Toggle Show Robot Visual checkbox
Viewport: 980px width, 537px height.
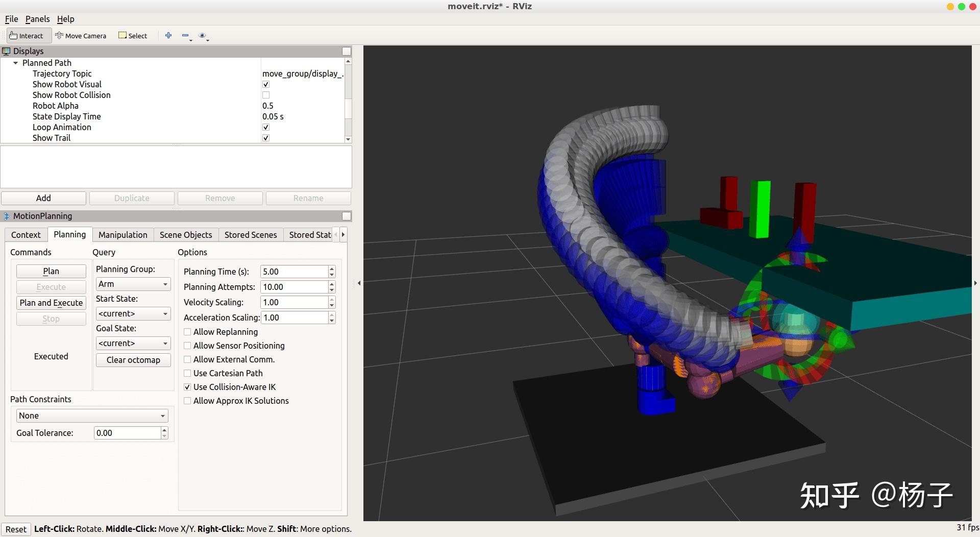point(266,84)
